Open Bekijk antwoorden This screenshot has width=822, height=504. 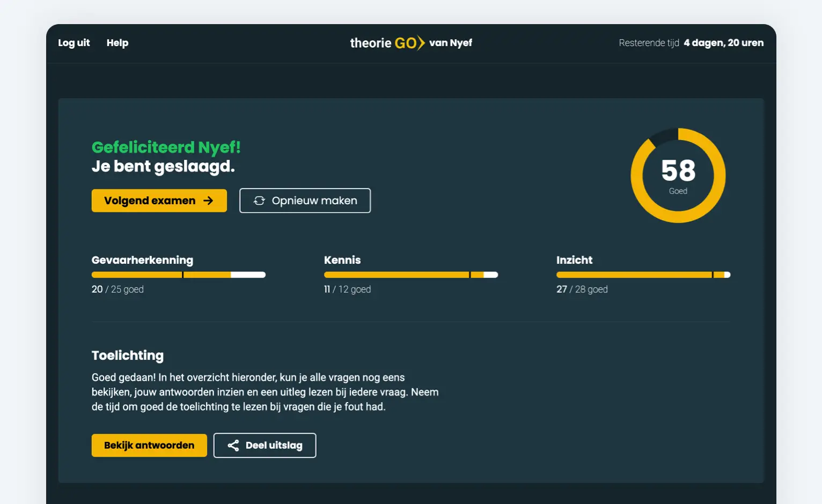[149, 446]
